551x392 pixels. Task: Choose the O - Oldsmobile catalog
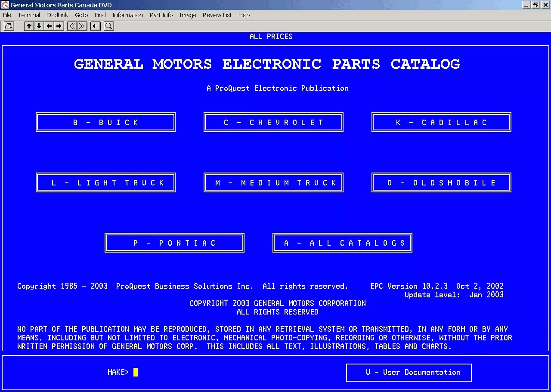(441, 182)
